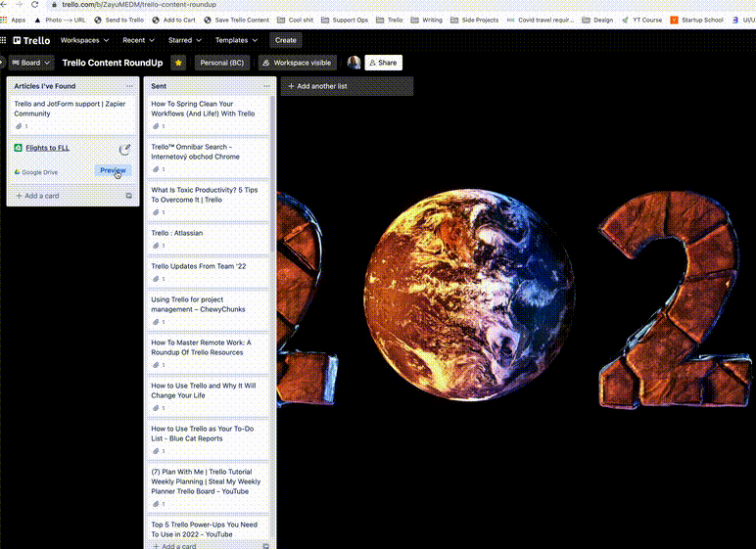
Task: Star the Trello Content RoundUp board
Action: tap(178, 63)
